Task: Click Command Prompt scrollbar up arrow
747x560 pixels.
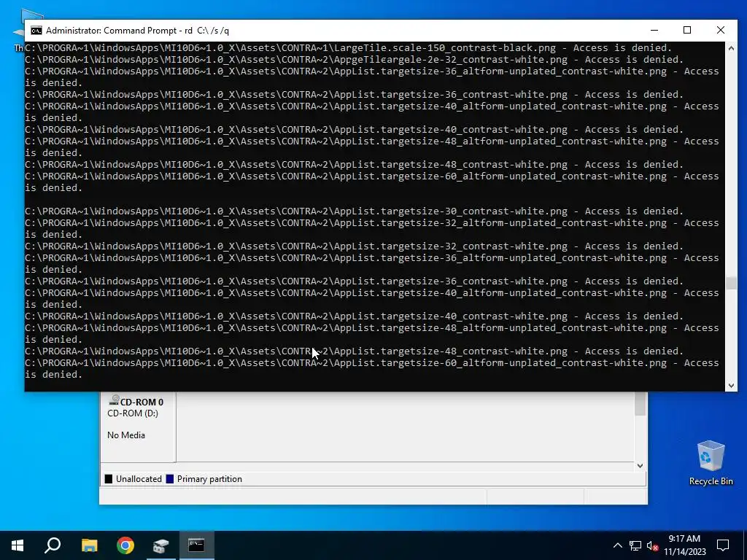Action: click(731, 47)
